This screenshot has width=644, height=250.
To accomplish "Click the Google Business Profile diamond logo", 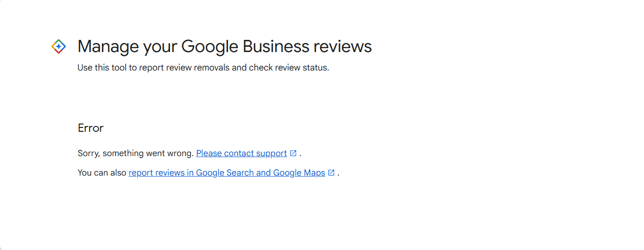I will [58, 47].
